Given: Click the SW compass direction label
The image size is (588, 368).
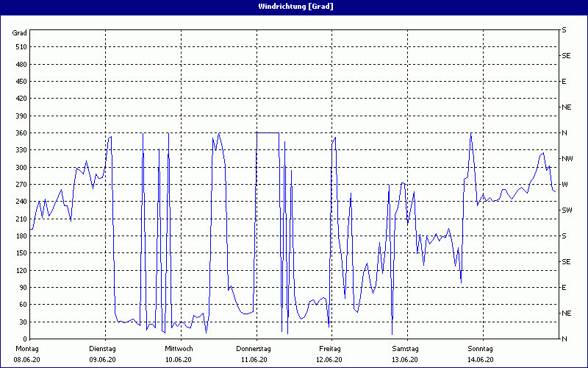Looking at the screenshot, I should [567, 210].
